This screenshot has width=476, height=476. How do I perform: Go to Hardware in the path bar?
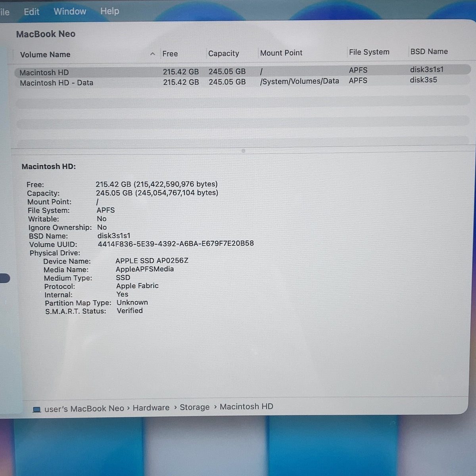(151, 408)
